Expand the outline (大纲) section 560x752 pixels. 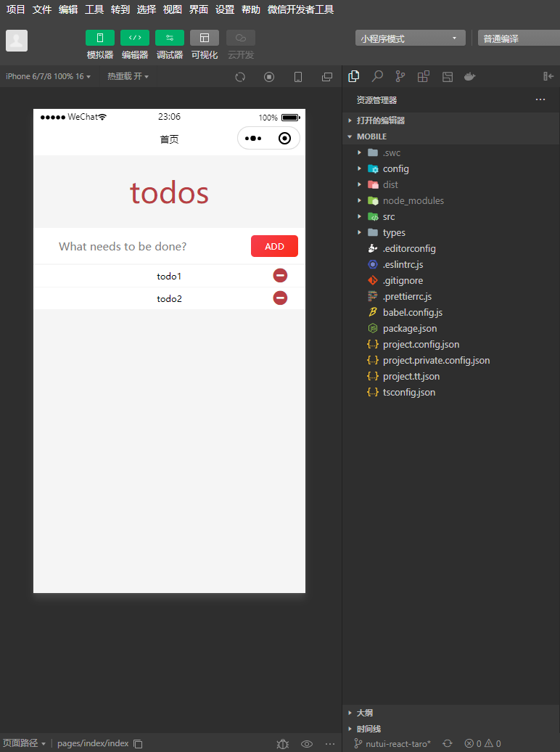pos(450,713)
